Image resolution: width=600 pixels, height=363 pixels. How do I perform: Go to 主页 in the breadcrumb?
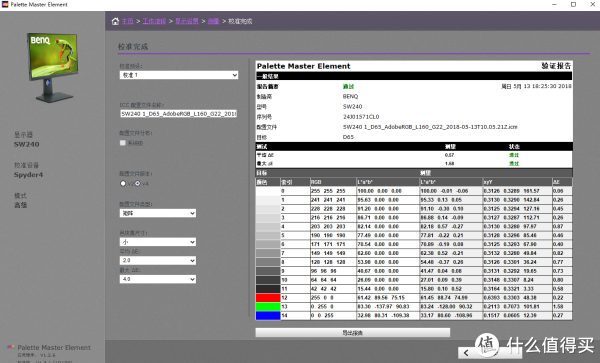coord(128,21)
